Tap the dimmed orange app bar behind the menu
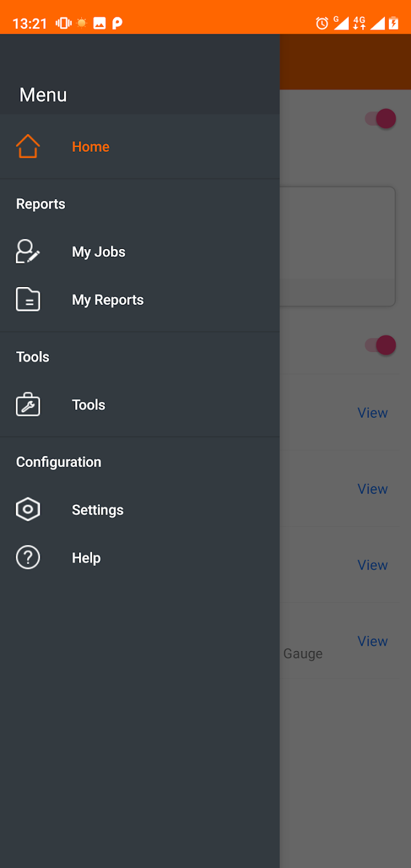The image size is (411, 868). [345, 62]
